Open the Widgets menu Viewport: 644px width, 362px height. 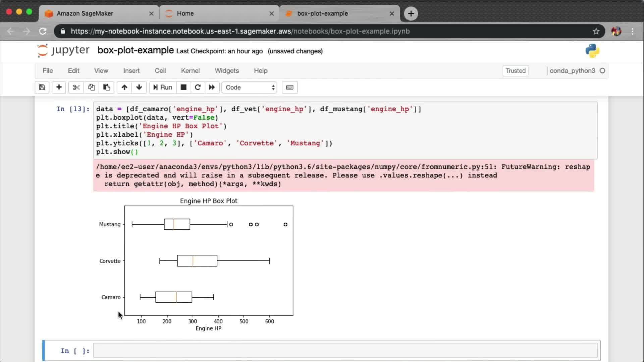click(227, 71)
